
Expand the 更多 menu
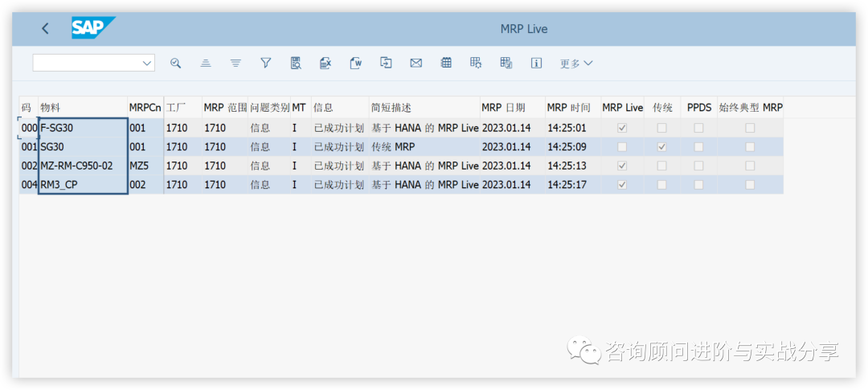coord(575,64)
